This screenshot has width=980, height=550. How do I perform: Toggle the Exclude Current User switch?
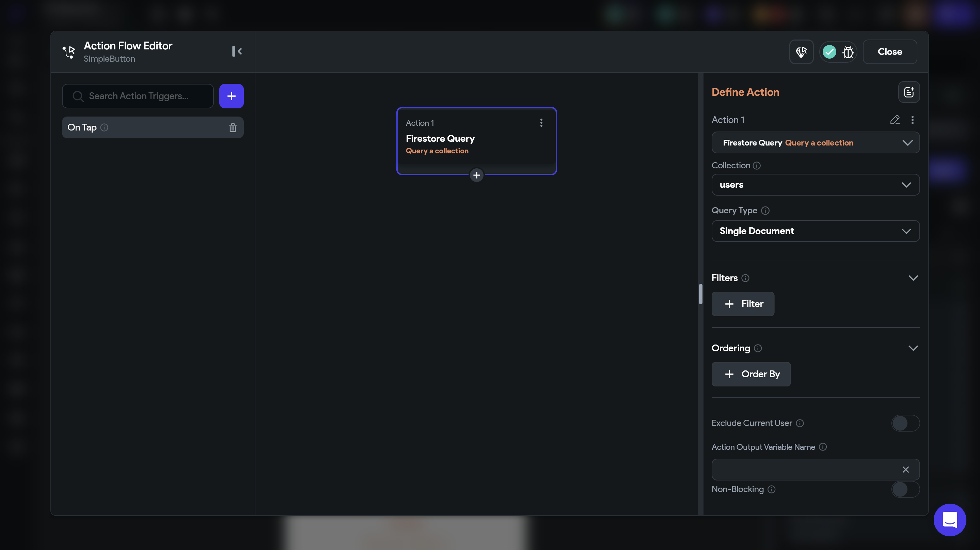click(905, 423)
